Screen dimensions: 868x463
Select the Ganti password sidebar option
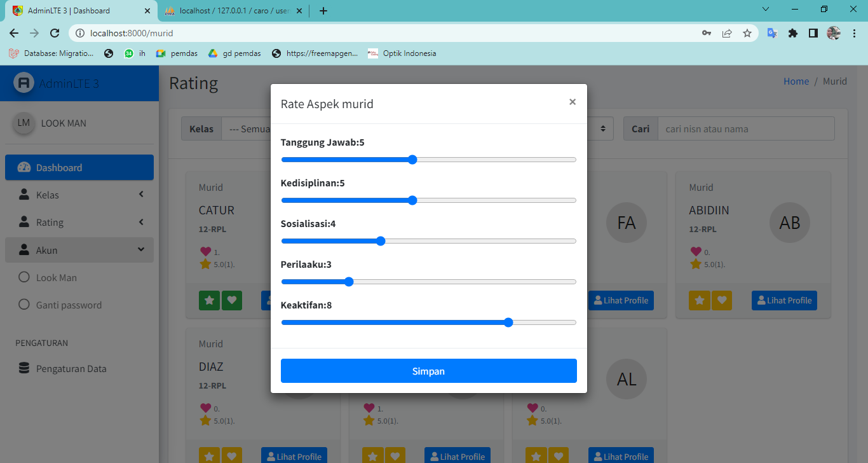pos(69,305)
